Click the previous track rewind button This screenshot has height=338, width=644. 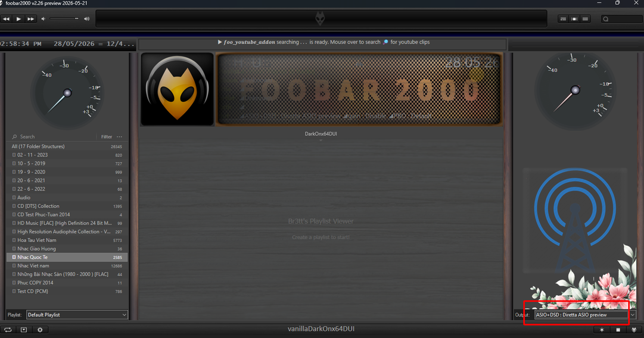click(6, 19)
